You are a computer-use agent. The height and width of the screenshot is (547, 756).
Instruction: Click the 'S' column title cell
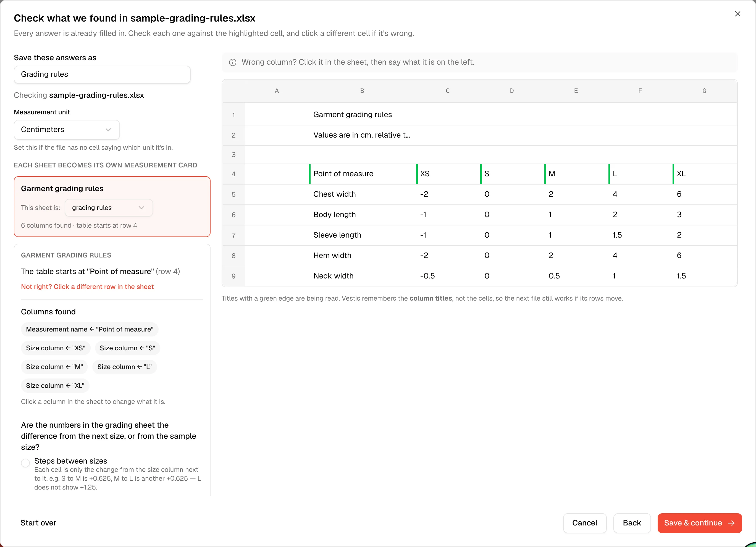[512, 174]
